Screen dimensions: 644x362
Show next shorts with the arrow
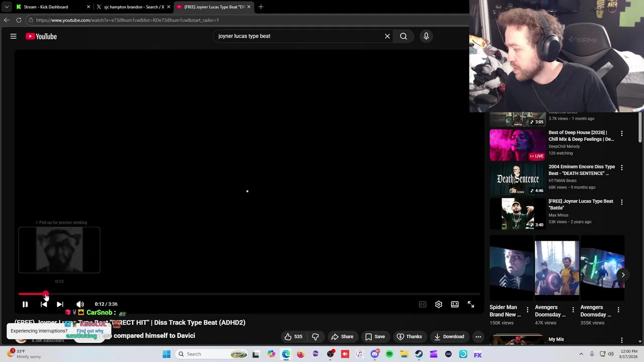623,275
